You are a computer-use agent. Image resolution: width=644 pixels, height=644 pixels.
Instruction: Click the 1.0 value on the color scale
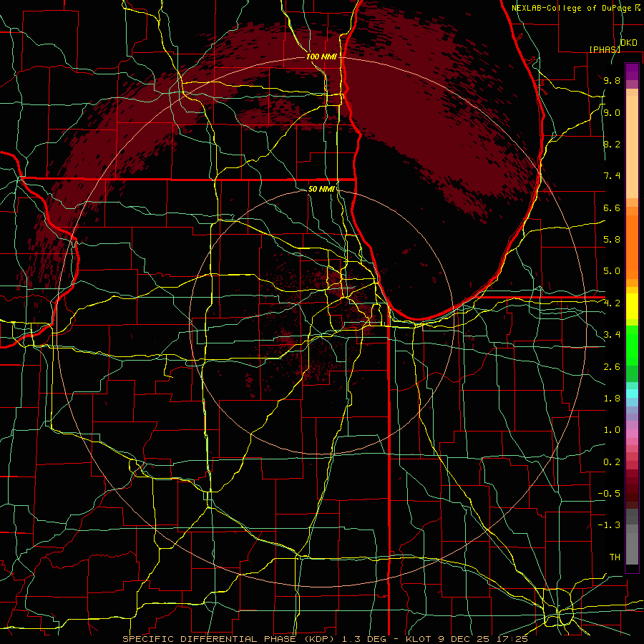[x=612, y=430]
